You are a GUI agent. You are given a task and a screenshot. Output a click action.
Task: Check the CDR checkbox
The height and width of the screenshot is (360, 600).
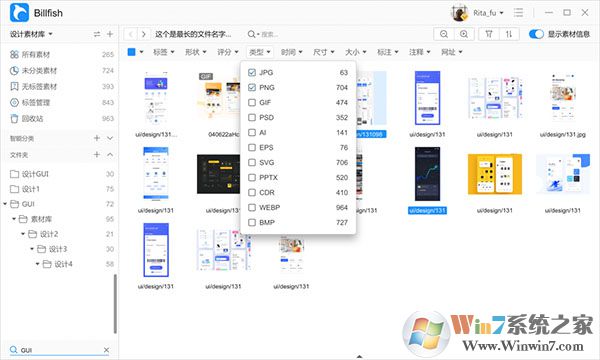click(x=252, y=192)
